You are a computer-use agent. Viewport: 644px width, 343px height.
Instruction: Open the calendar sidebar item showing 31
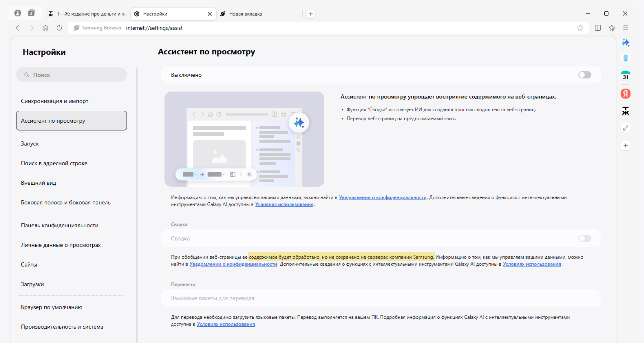(x=626, y=76)
